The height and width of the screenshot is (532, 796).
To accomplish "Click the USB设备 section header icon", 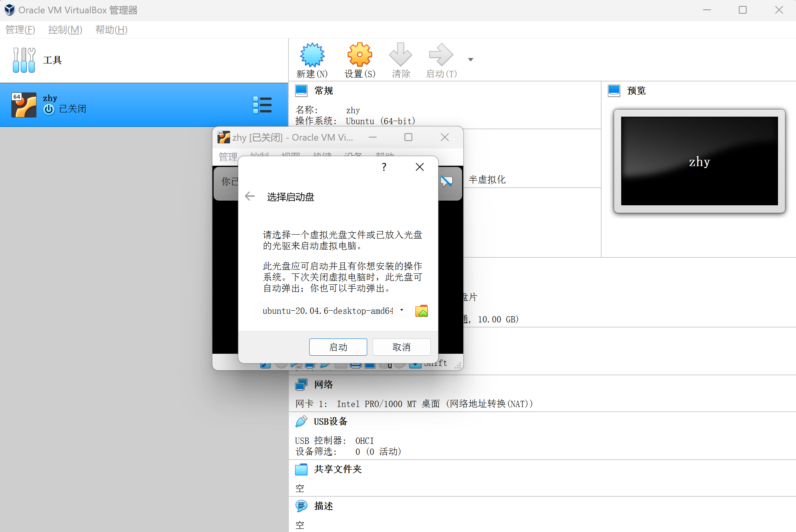I will tap(301, 422).
